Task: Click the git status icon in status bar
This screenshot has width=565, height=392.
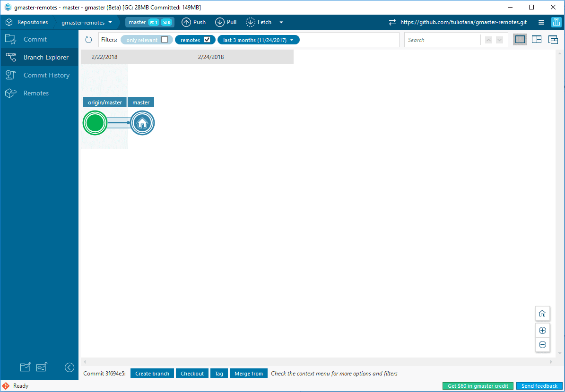Action: tap(6, 386)
